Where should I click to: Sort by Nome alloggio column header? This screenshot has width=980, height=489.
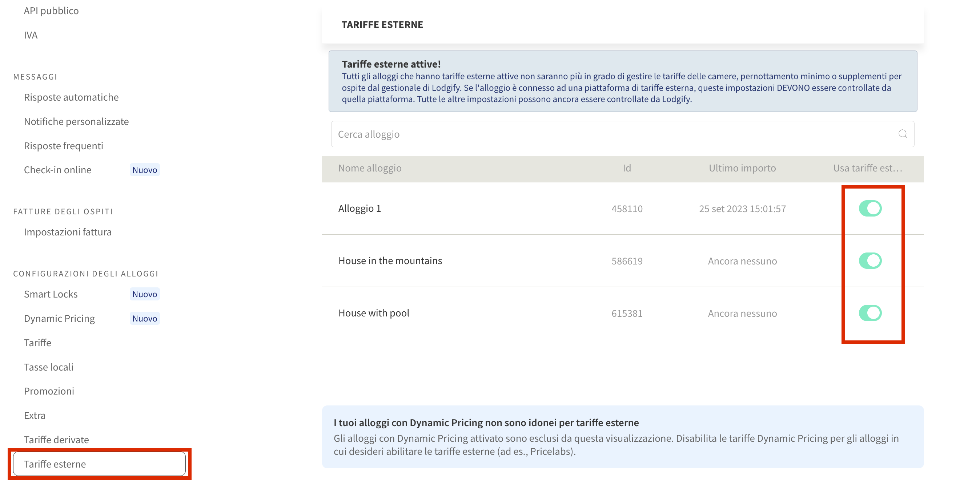point(370,168)
